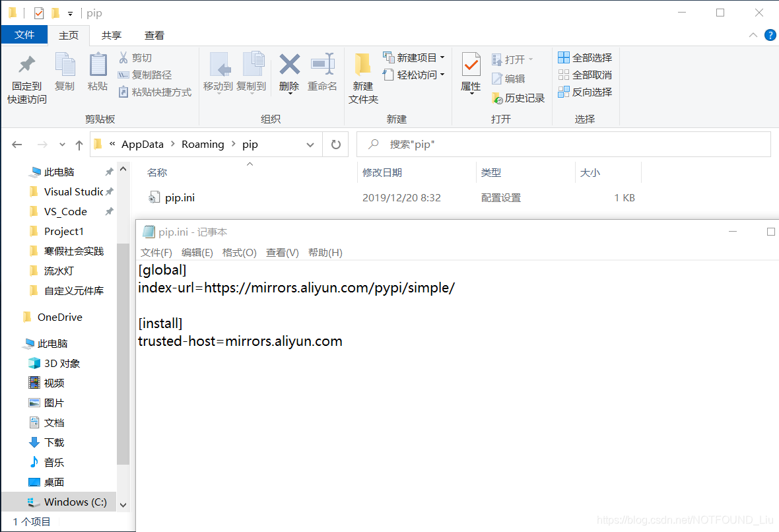Open the Easy access (轻松访问) dropdown
Image resolution: width=779 pixels, height=532 pixels.
pos(414,75)
